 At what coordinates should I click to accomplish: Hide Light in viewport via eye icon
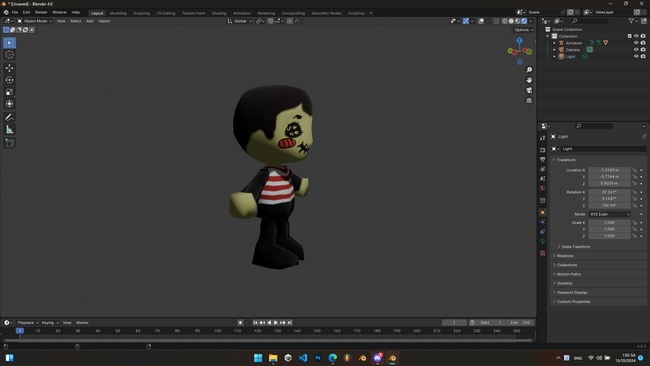click(636, 56)
